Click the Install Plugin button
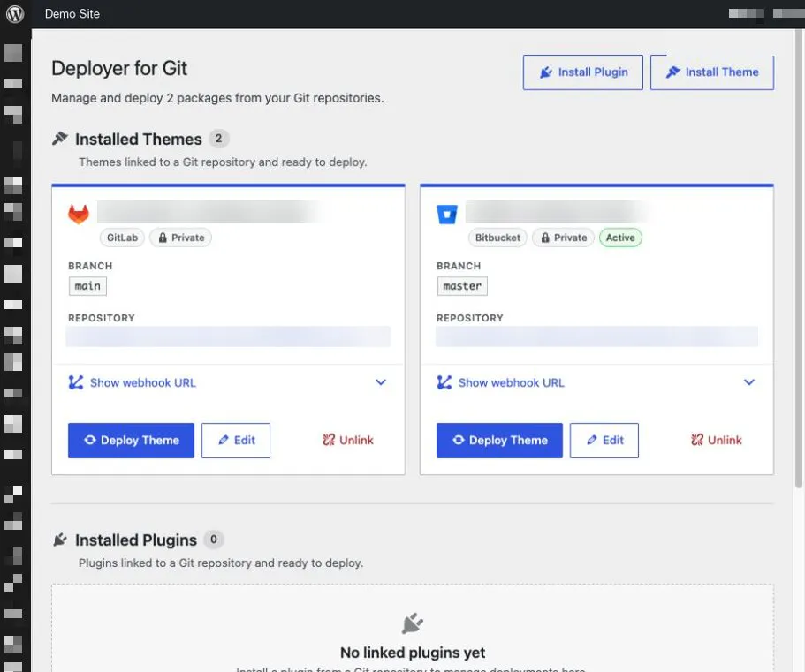805x672 pixels. pos(582,72)
